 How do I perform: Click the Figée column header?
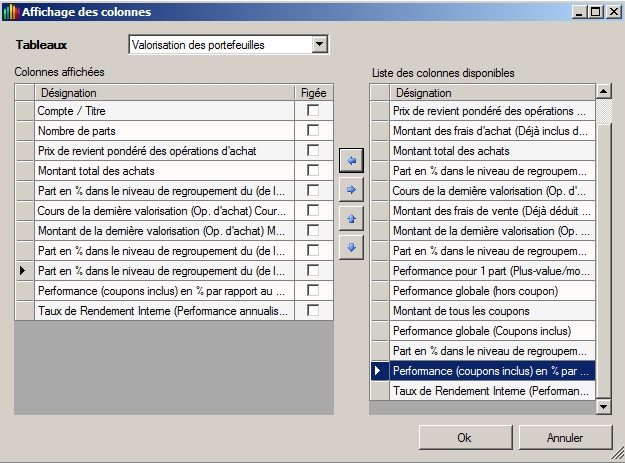click(x=313, y=92)
